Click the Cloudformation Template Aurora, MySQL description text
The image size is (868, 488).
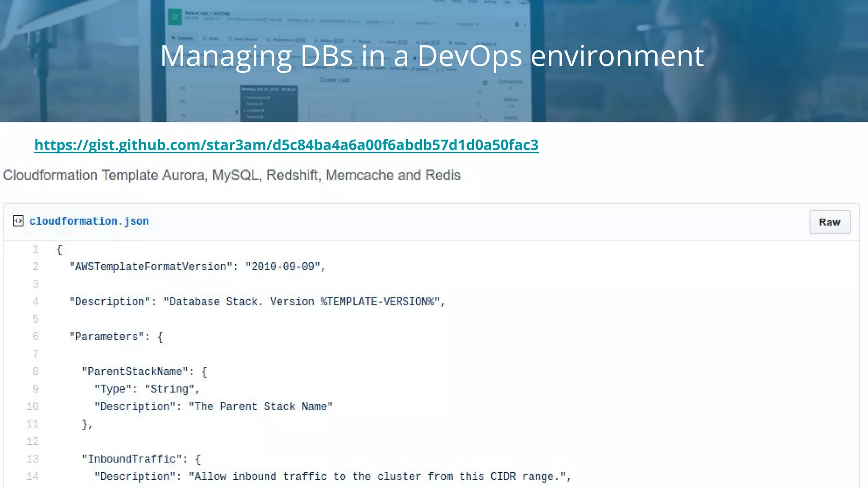pyautogui.click(x=232, y=175)
